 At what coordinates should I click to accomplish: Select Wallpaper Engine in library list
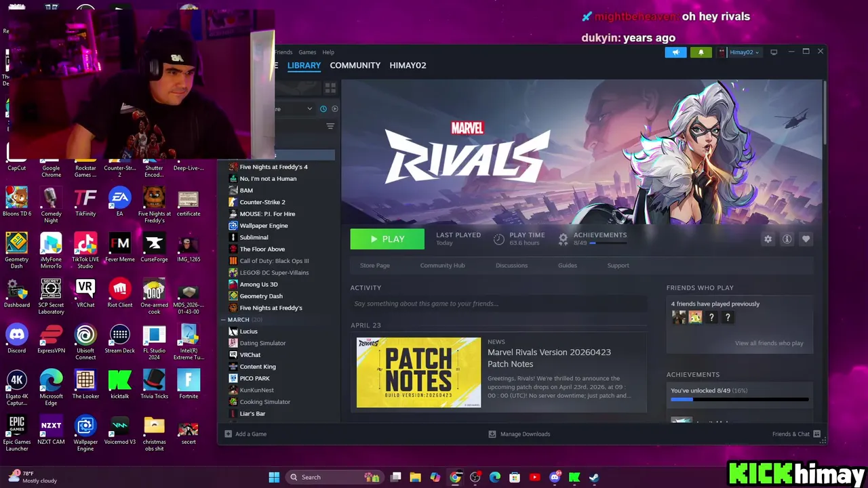(x=264, y=226)
